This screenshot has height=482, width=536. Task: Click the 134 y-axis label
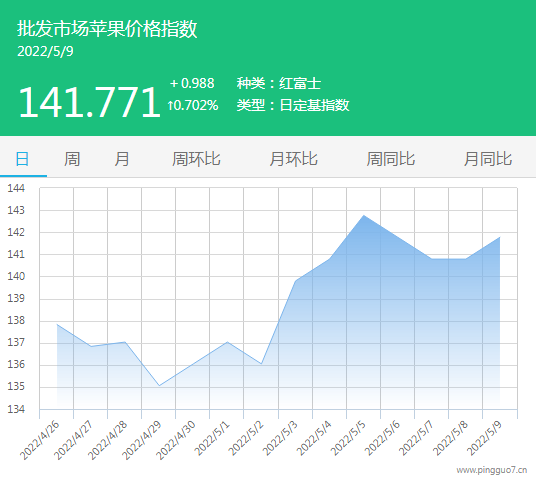click(16, 409)
